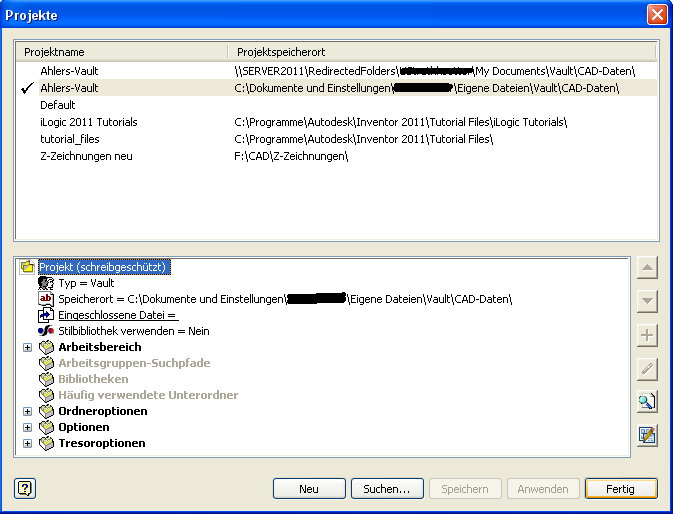Select the Tresoroptionen label
Screen dimensions: 673x515
102,443
